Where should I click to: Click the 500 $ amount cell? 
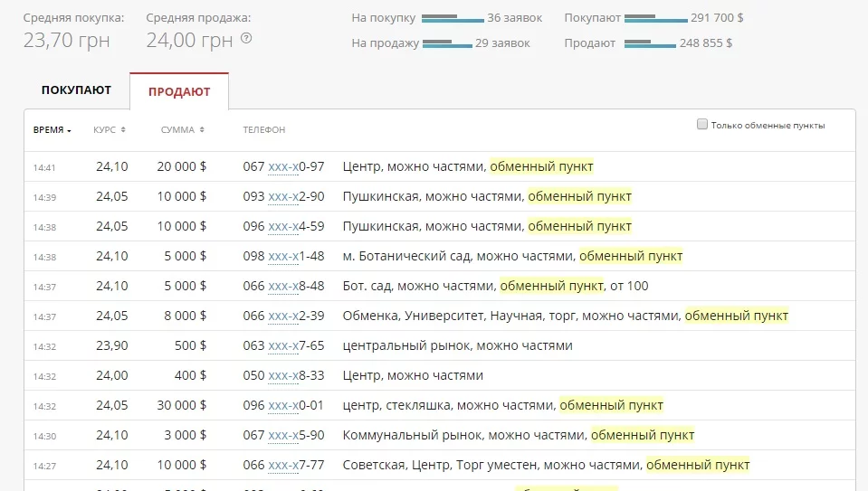pos(190,345)
